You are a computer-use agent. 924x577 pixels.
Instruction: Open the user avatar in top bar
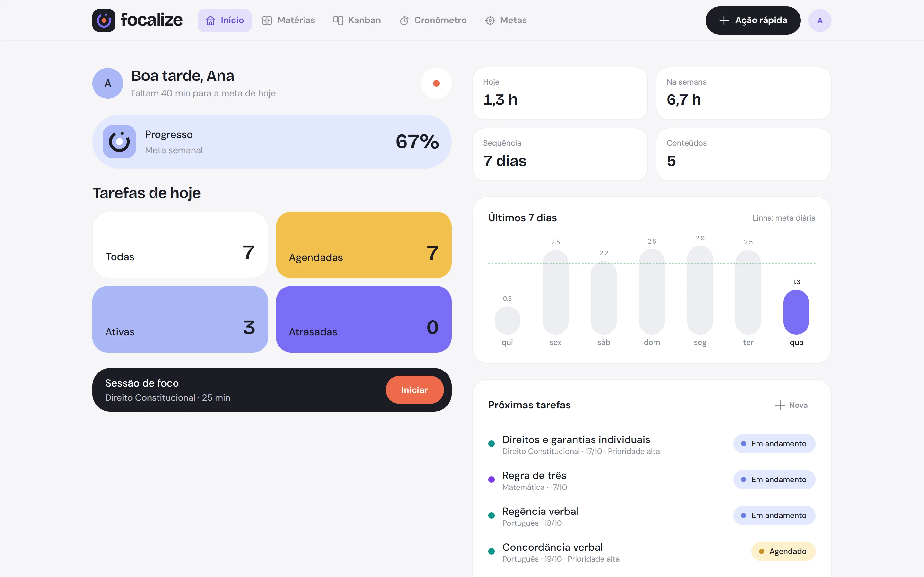coord(820,21)
